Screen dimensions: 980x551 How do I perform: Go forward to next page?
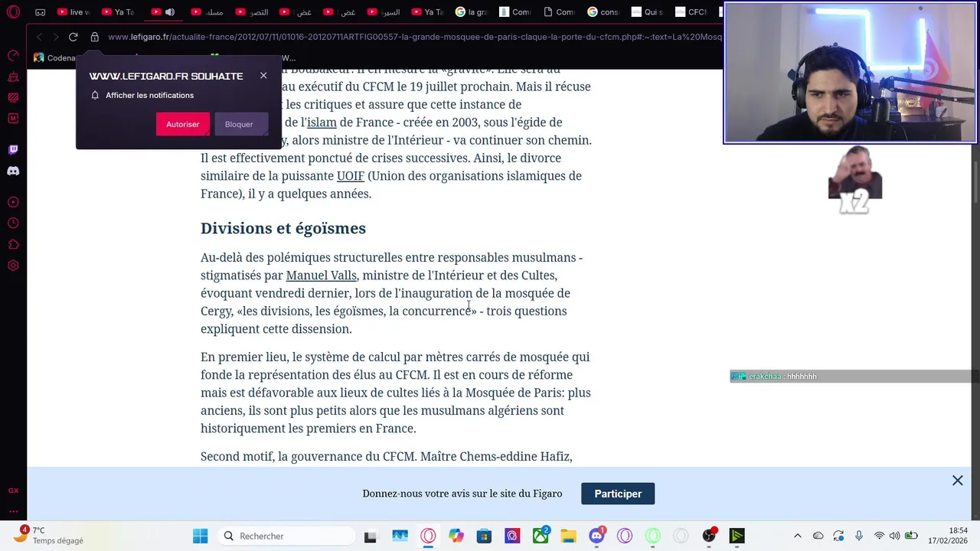(56, 37)
